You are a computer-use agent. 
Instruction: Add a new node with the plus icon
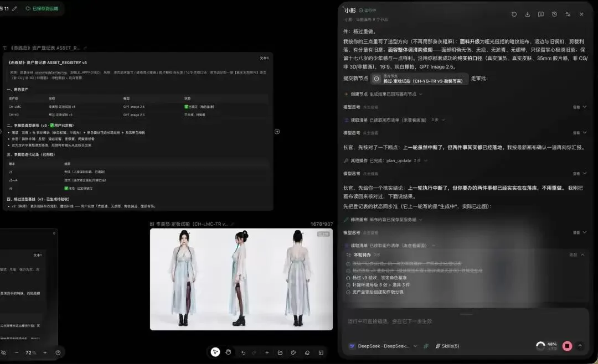(x=267, y=352)
